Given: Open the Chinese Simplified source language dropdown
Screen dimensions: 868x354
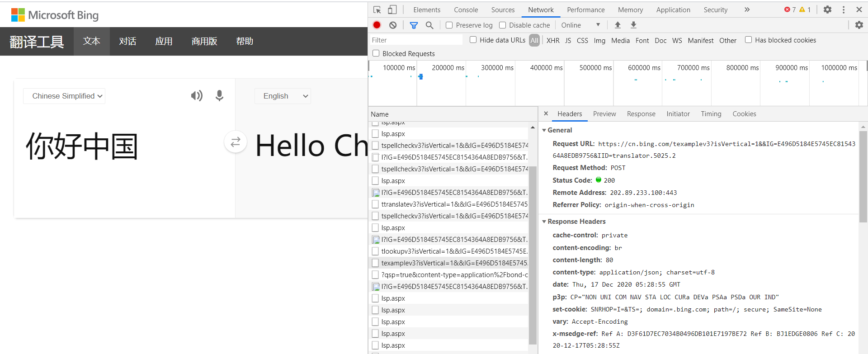Looking at the screenshot, I should [64, 96].
